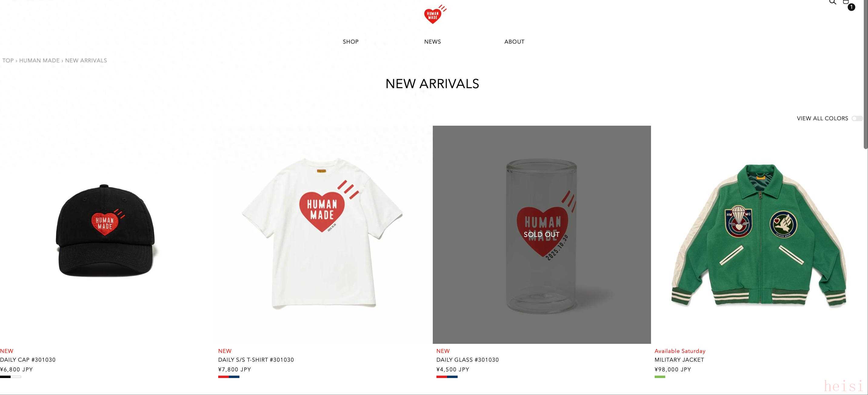This screenshot has width=868, height=395.
Task: Click the Human Made heart logo
Action: [x=435, y=15]
